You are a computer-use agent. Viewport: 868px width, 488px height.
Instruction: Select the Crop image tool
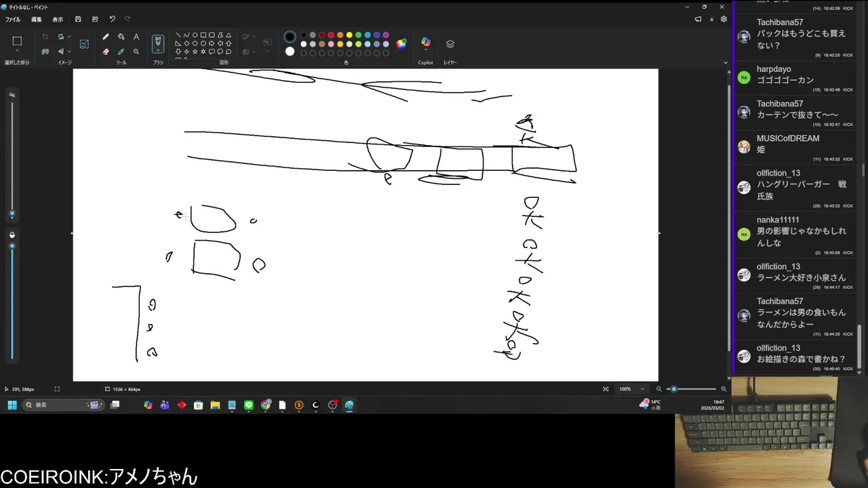[x=45, y=37]
